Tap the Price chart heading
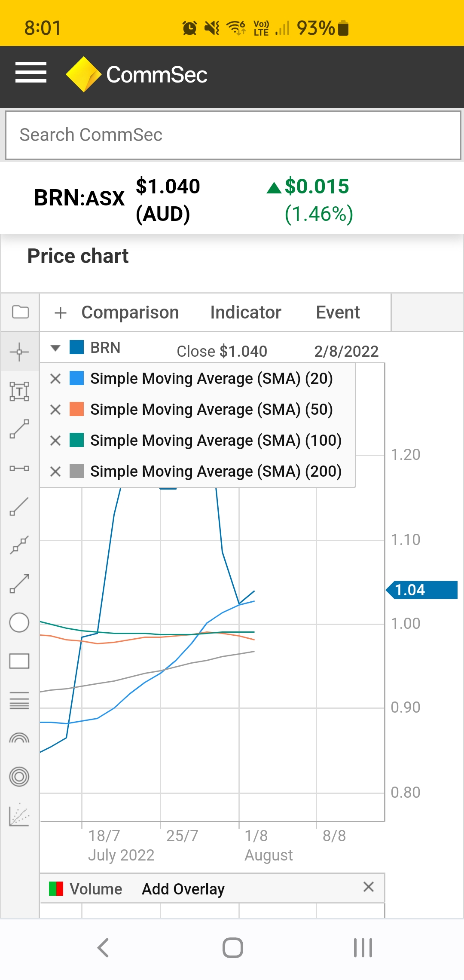The height and width of the screenshot is (980, 464). (78, 256)
